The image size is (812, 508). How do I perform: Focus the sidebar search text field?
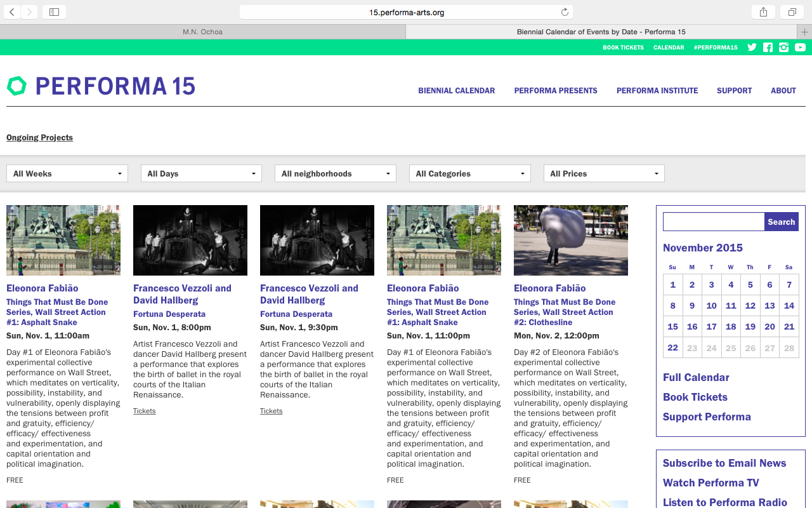coord(714,222)
